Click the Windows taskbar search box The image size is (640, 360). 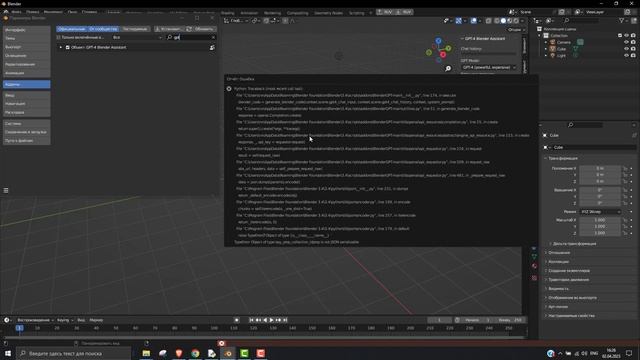pos(73,353)
